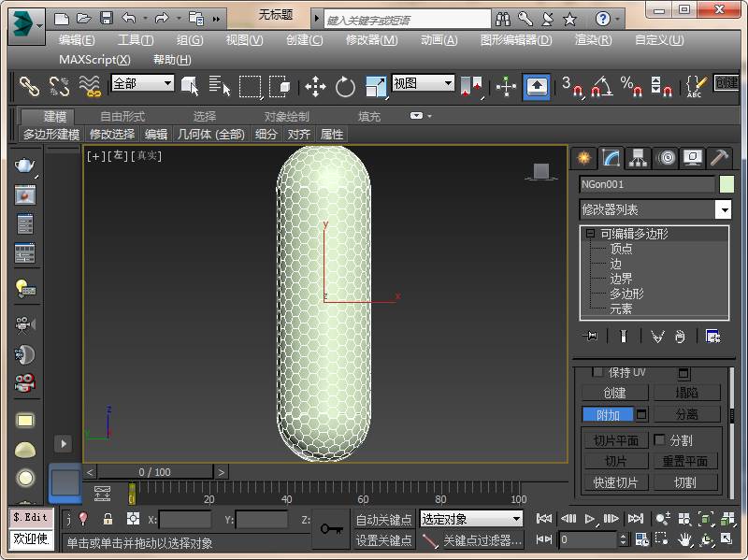
Task: Open the Create command panel tab
Action: pyautogui.click(x=583, y=157)
